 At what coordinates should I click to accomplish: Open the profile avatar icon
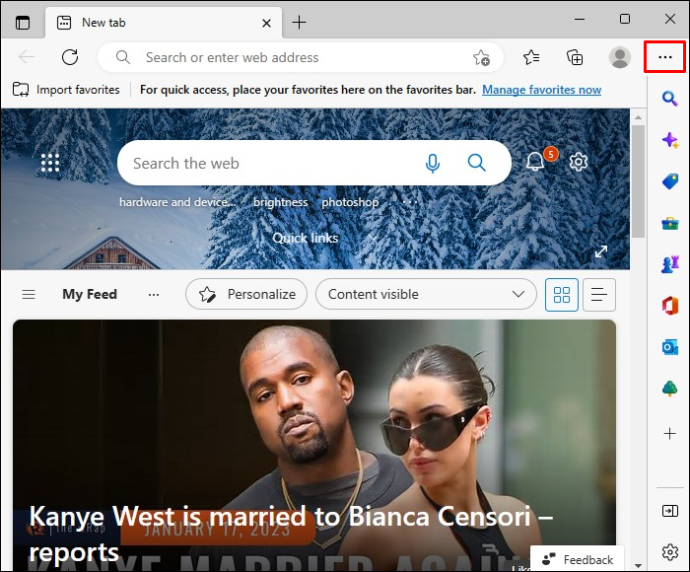click(620, 57)
